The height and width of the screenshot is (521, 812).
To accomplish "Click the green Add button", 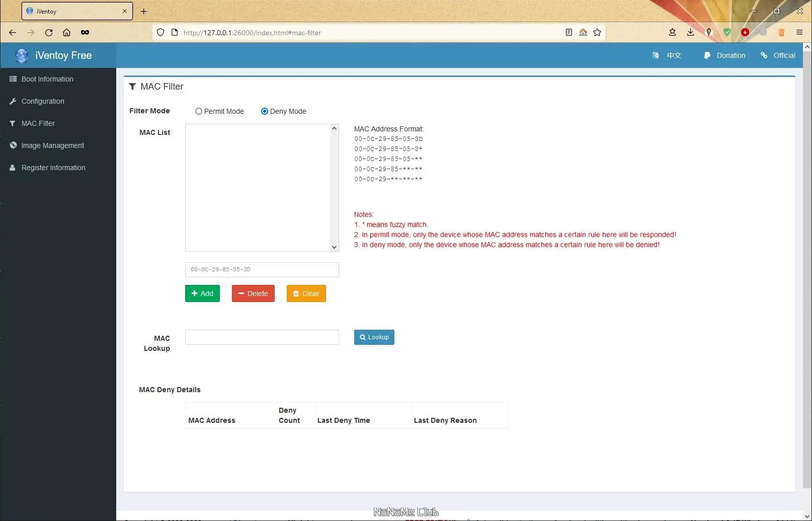I will [202, 293].
